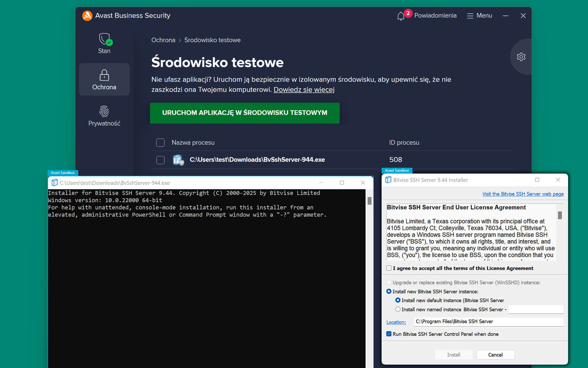Image resolution: width=588 pixels, height=368 pixels.
Task: Choose Install new default instance option
Action: 398,300
